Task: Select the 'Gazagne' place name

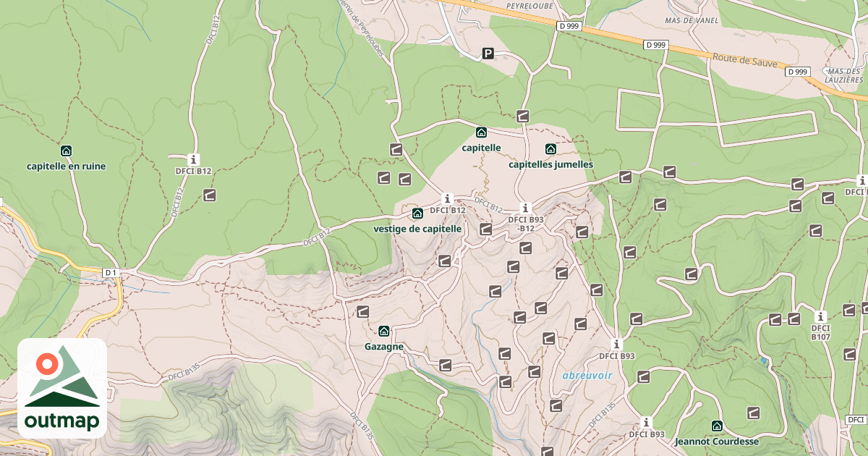Action: (384, 347)
